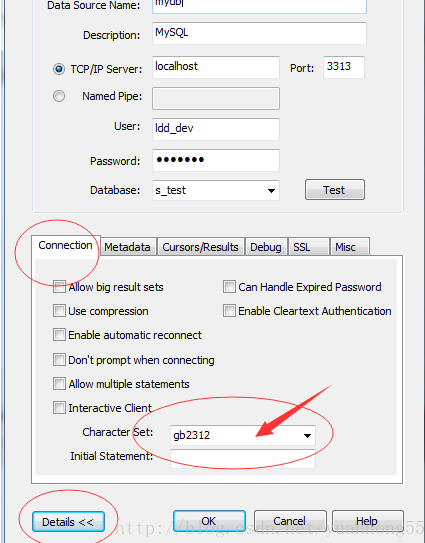Focus the Initial Statement text field
The image size is (425, 543).
click(243, 459)
